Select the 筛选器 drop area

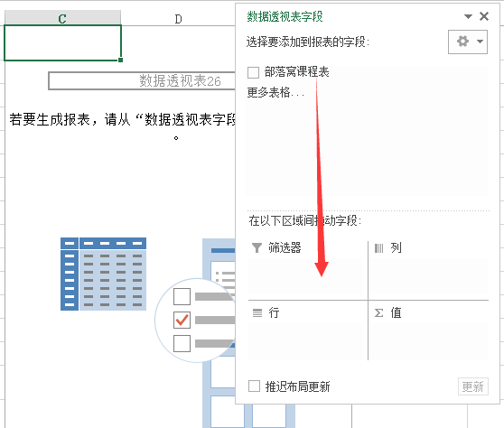[x=304, y=277]
